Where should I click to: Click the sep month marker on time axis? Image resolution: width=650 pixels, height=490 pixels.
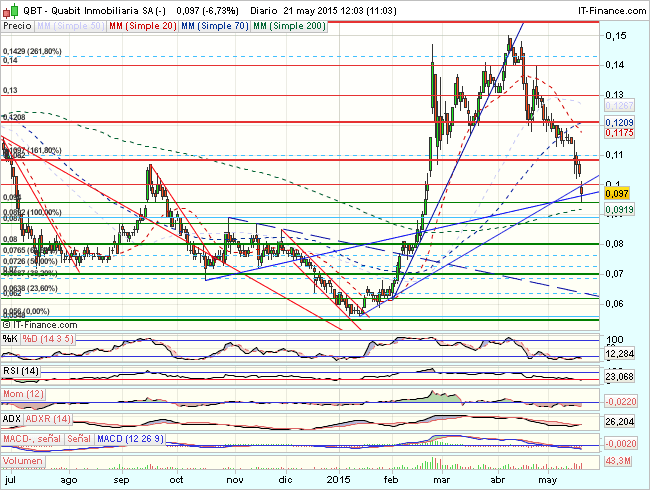(x=121, y=480)
